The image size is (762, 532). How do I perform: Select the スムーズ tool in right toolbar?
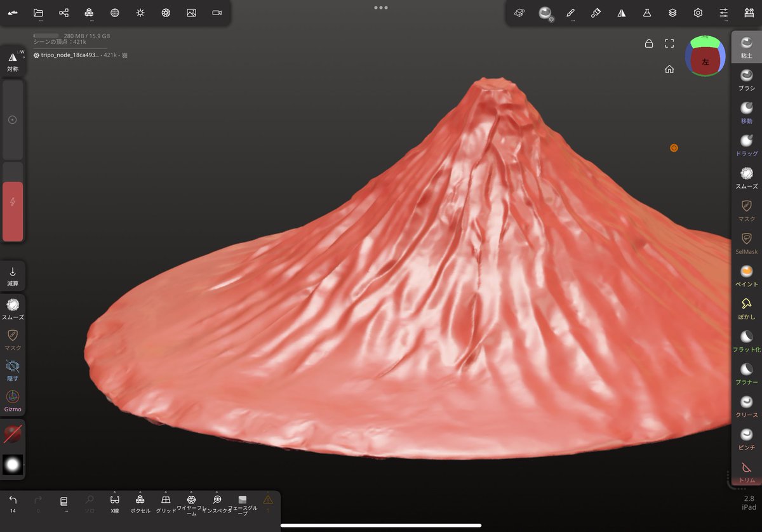pyautogui.click(x=746, y=178)
